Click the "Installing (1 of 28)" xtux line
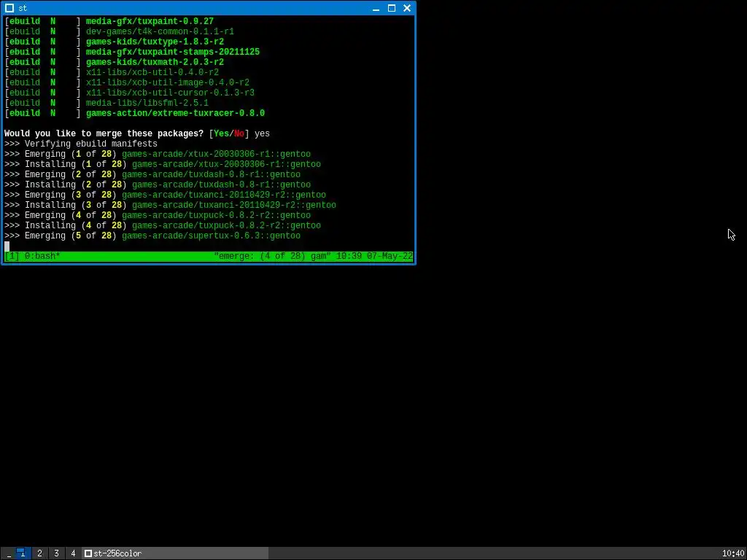Image resolution: width=747 pixels, height=560 pixels. click(x=163, y=164)
